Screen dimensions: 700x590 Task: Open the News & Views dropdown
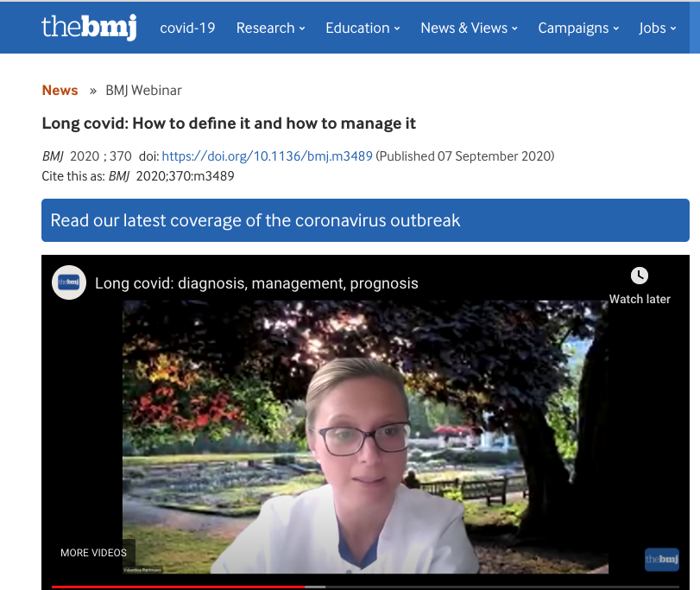[x=469, y=28]
